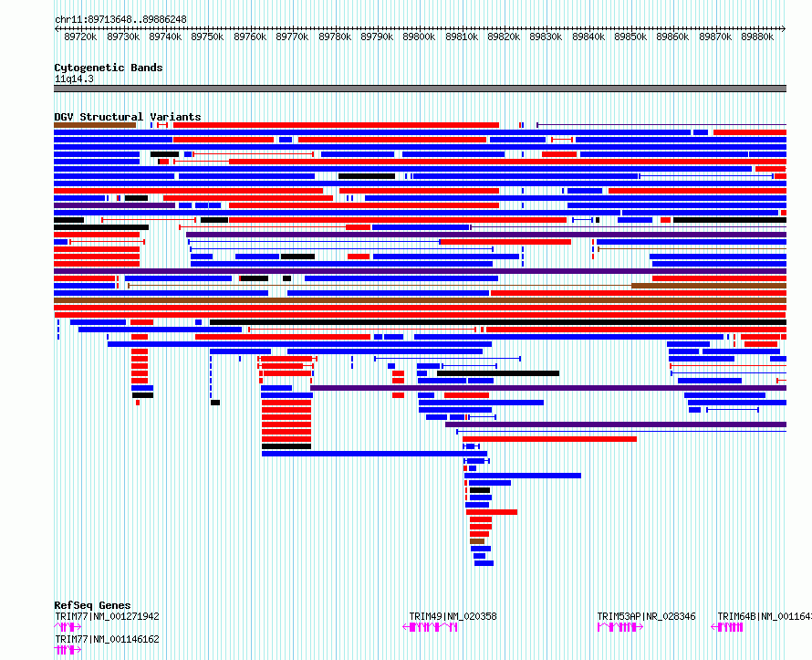
Task: Click the chr11:89713648..89886248 coordinate text
Action: [x=120, y=20]
